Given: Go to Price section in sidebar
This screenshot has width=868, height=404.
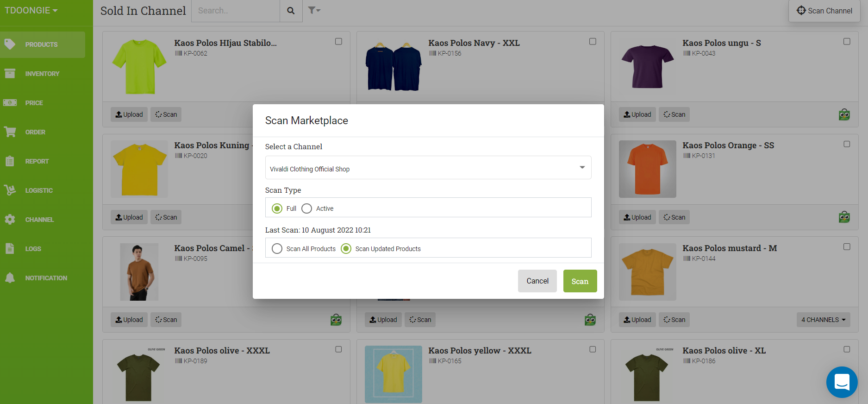Looking at the screenshot, I should [x=43, y=103].
